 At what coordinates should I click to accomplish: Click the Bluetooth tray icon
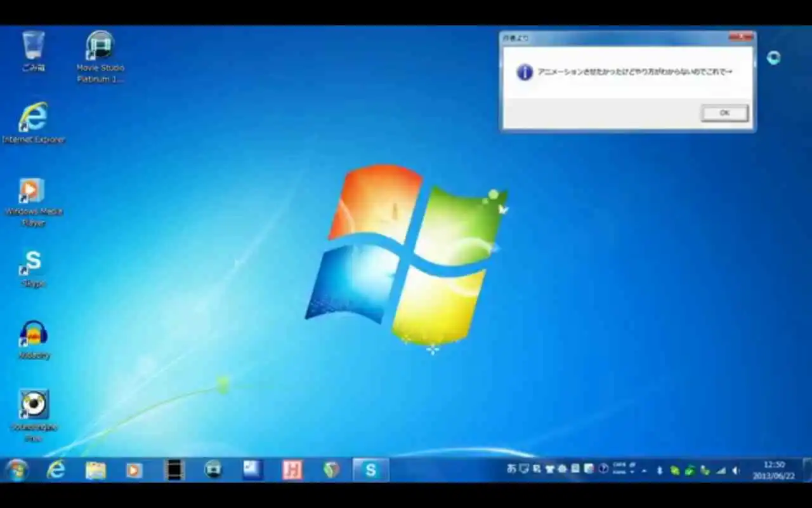[660, 471]
